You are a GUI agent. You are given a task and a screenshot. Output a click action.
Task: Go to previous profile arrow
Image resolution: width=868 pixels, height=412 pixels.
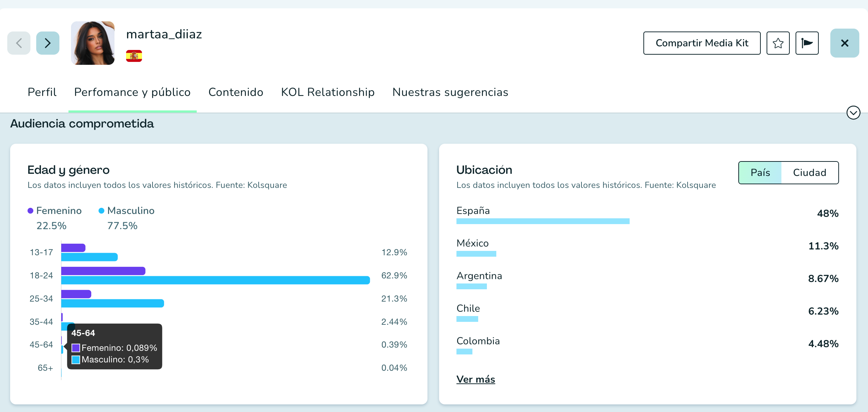coord(19,43)
